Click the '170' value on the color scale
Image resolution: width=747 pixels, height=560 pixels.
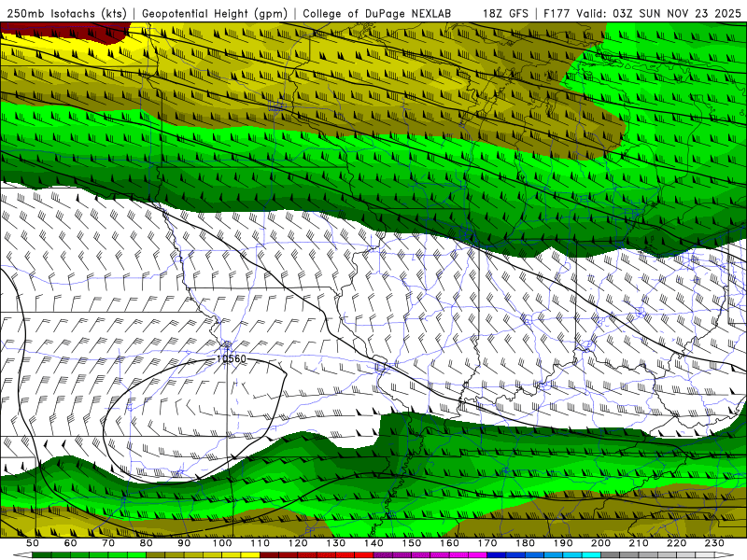[487, 543]
